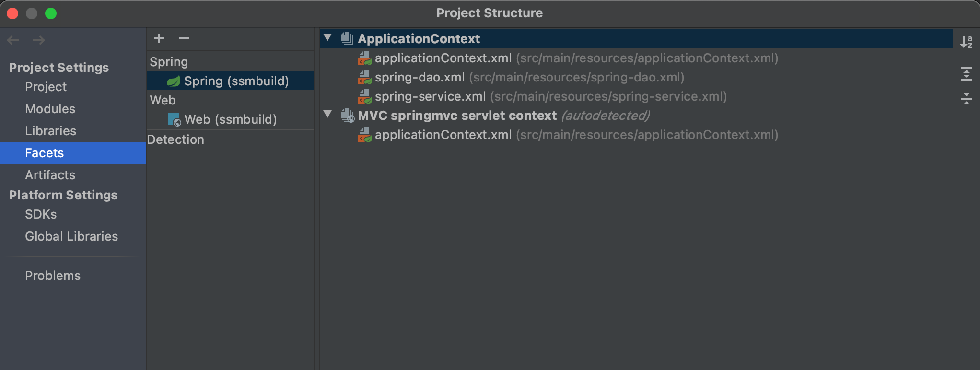Click the Add facet plus icon
980x370 pixels.
point(159,38)
